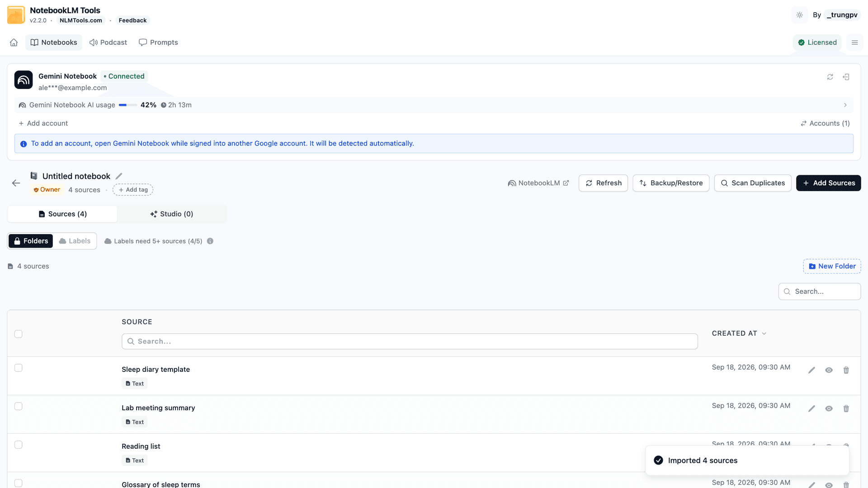Edit the Untitled notebook title pencil
This screenshot has height=488, width=868.
coord(119,176)
